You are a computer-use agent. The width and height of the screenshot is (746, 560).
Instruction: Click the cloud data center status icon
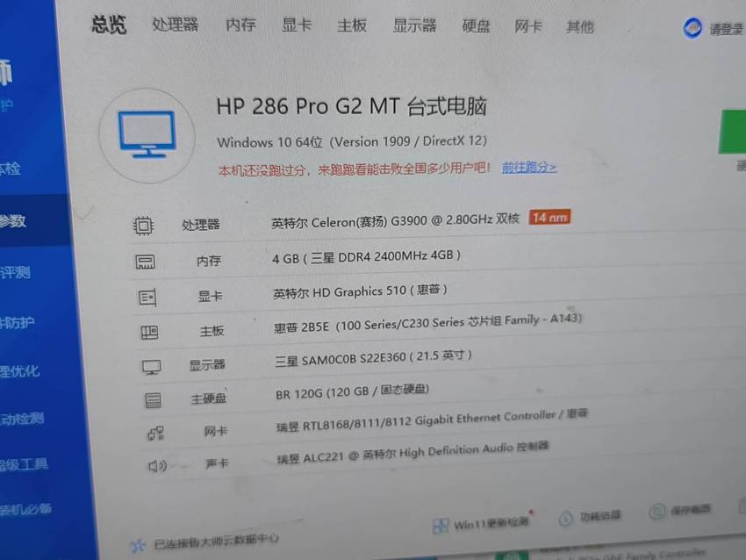click(138, 545)
